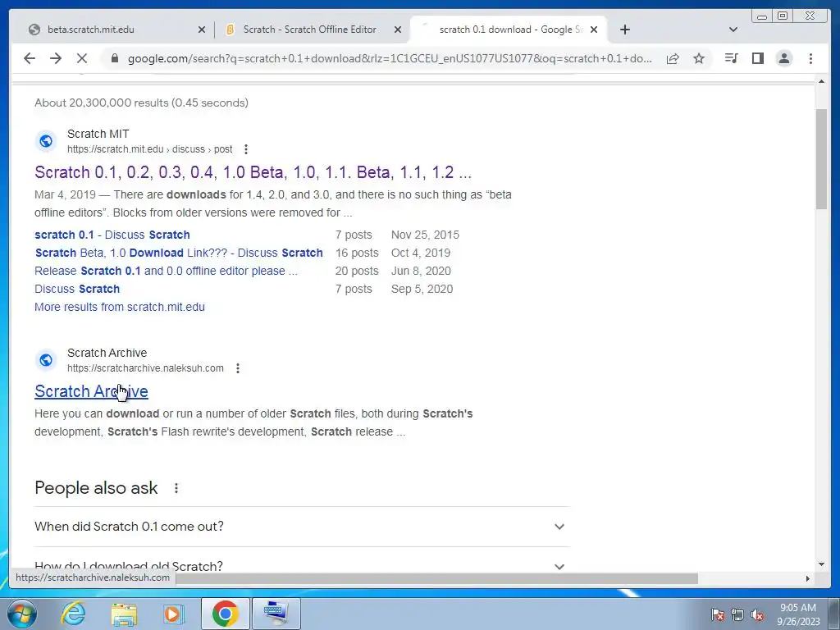Open More results from scratch.mit.edu
Screen dimensions: 840x630
point(120,307)
